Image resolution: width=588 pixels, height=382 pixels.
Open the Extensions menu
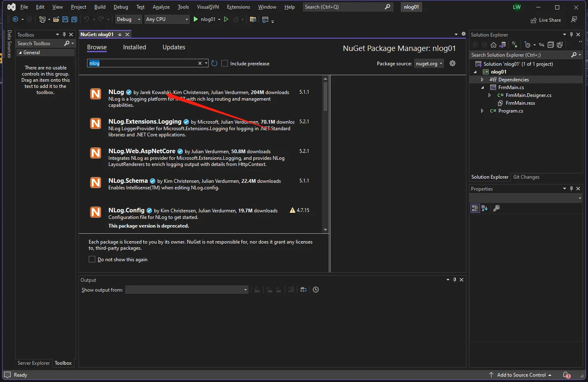pos(238,7)
